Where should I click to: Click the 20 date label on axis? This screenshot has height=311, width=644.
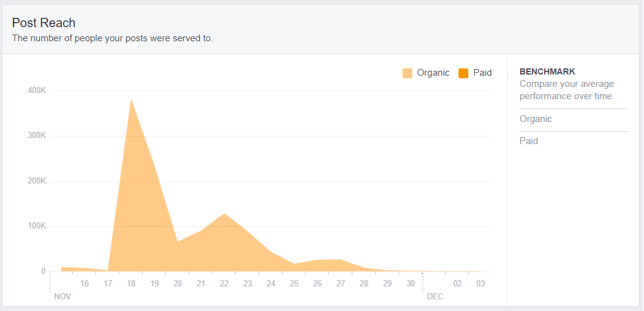coord(177,283)
